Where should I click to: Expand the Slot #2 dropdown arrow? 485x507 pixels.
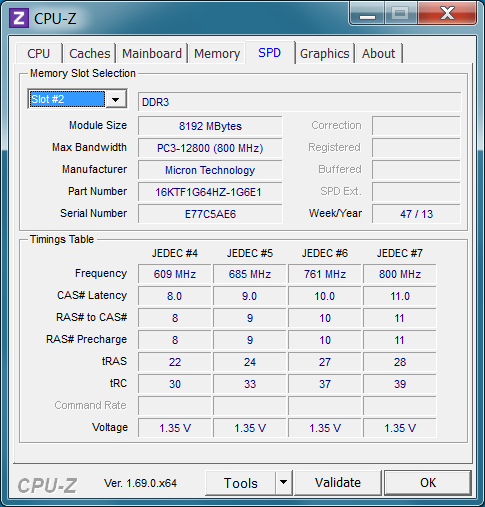116,99
